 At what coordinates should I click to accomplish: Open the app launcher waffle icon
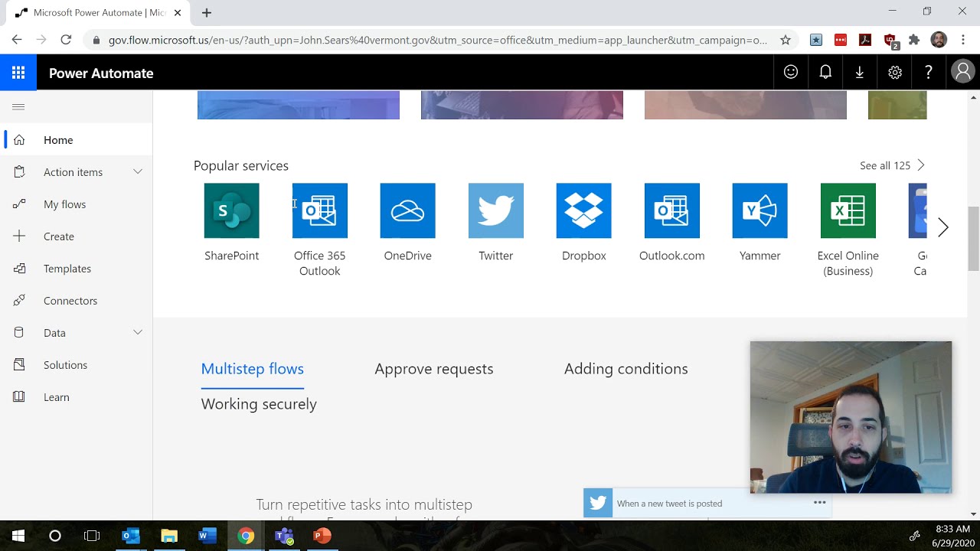(18, 73)
